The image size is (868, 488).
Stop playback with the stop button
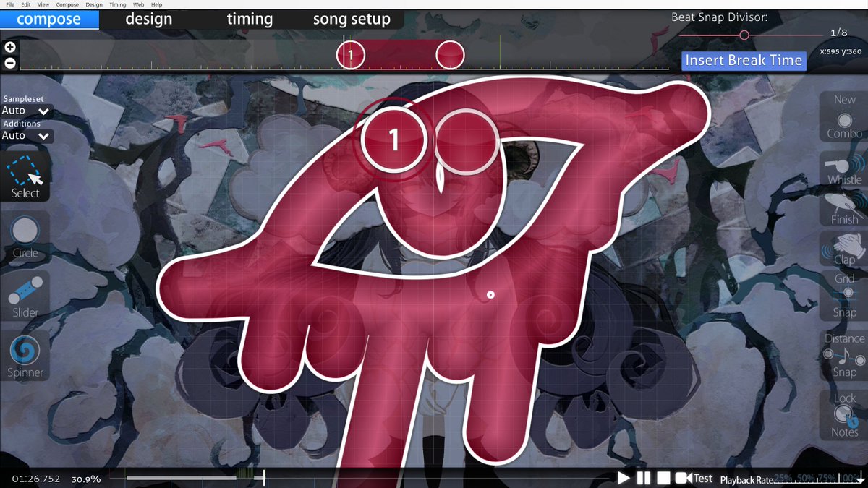[x=663, y=478]
